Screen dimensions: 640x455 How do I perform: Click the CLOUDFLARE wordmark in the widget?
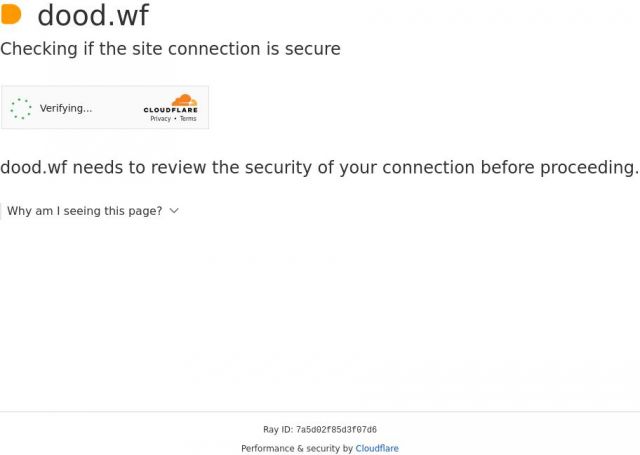170,110
